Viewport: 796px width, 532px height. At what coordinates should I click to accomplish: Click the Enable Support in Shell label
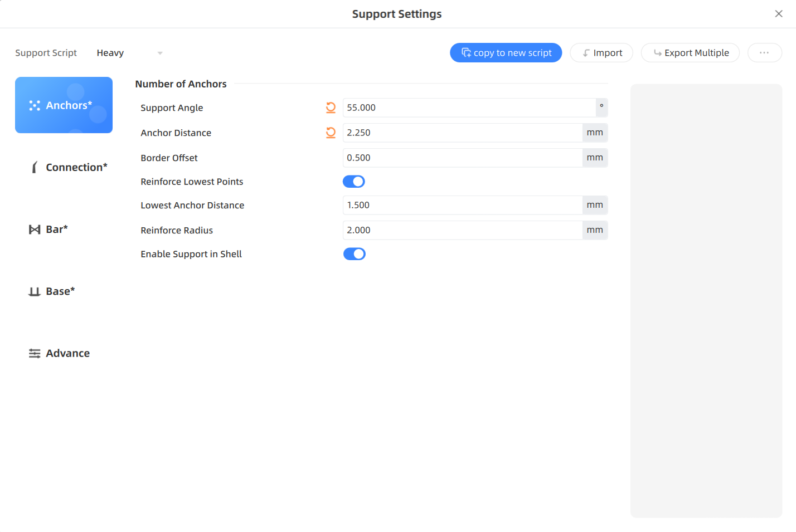[191, 254]
